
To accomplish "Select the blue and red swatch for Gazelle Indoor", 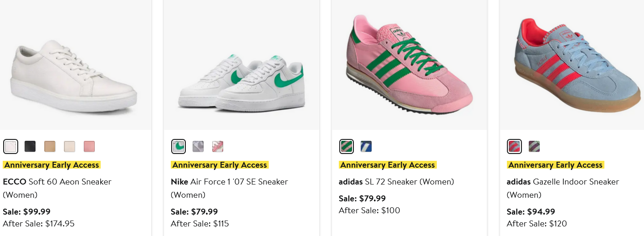I will [515, 146].
